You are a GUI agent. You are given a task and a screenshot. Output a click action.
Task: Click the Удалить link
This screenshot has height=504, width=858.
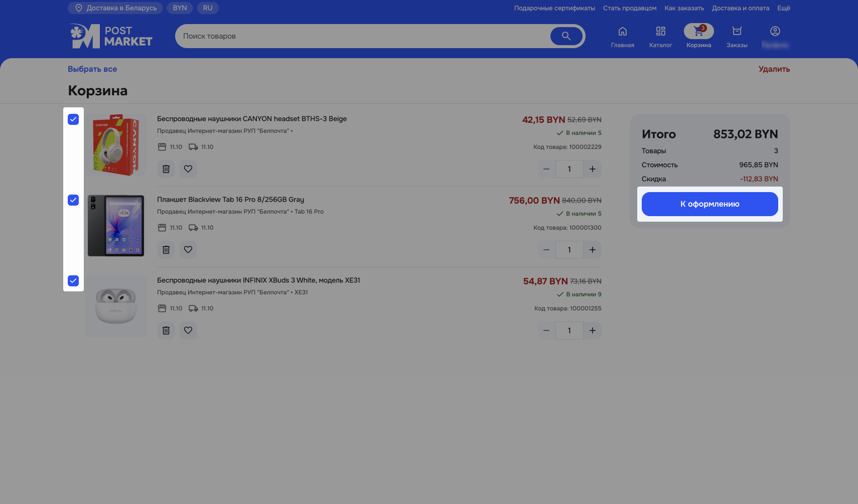[774, 69]
